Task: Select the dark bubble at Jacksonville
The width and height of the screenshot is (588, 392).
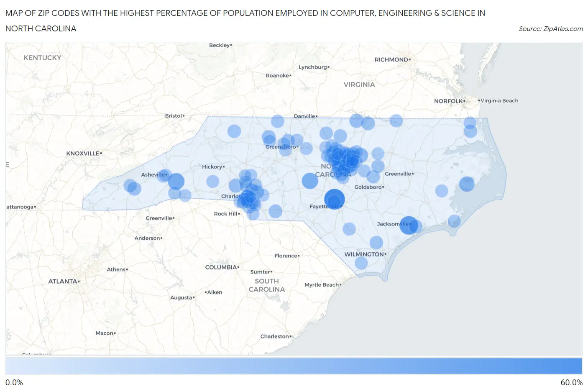Action: click(x=409, y=225)
